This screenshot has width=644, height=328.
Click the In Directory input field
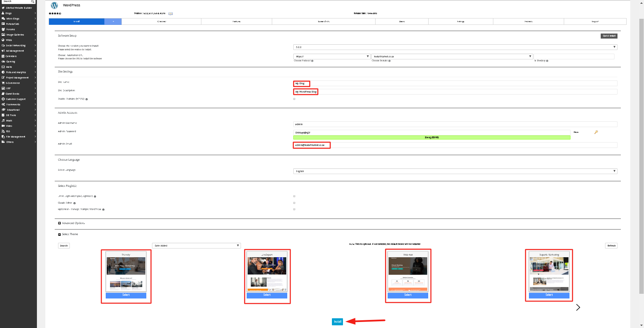[x=574, y=56]
